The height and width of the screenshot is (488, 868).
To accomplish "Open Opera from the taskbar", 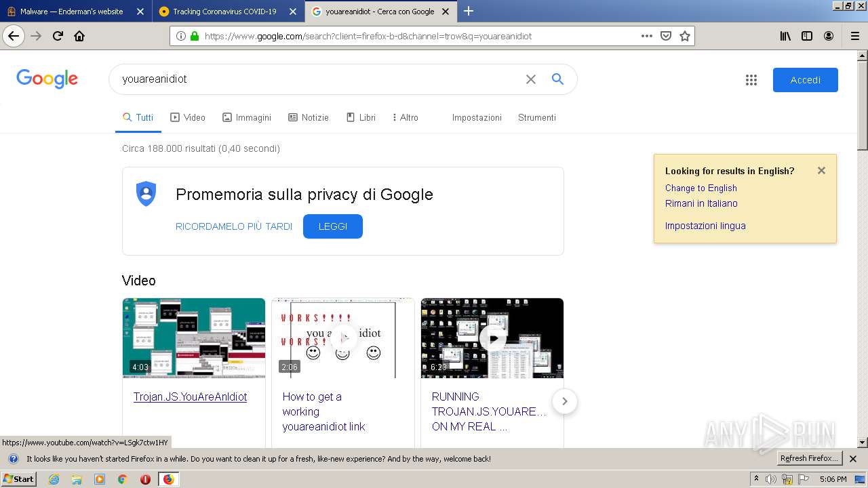I will pos(145,479).
